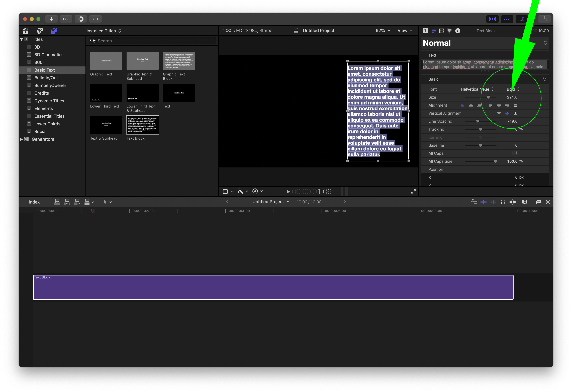
Task: Toggle timeline snapping
Action: pyautogui.click(x=512, y=202)
